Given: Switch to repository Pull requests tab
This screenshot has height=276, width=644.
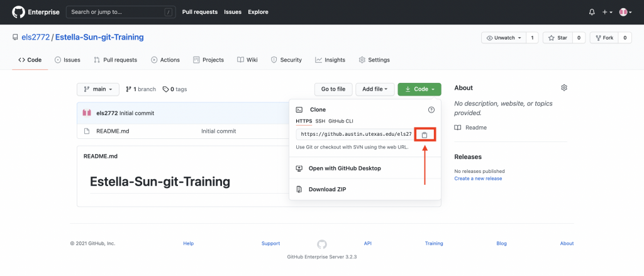Looking at the screenshot, I should pos(116,60).
